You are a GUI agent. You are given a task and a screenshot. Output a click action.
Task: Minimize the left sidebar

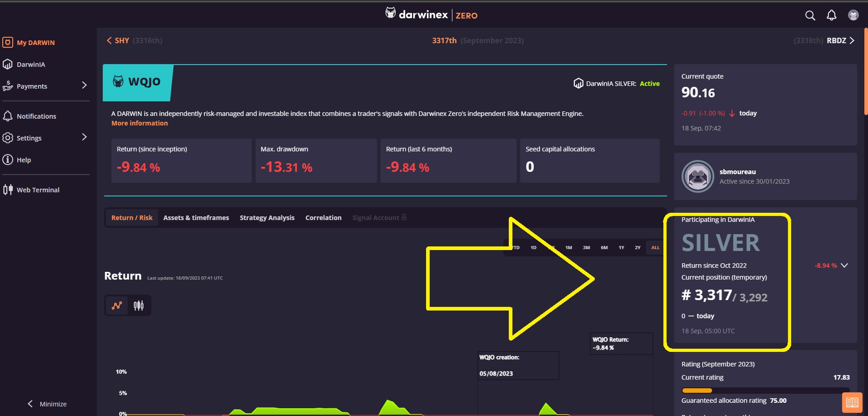click(47, 404)
